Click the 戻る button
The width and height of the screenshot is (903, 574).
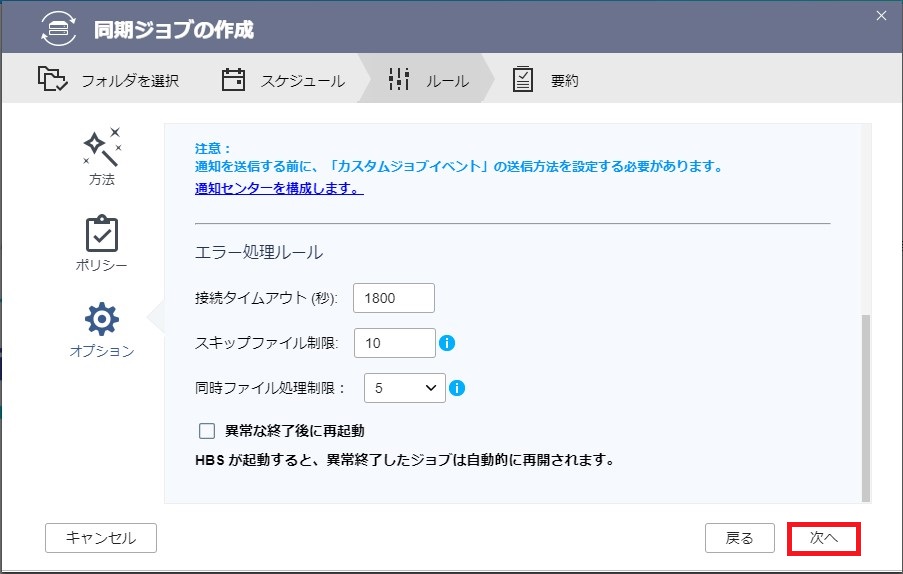click(739, 538)
